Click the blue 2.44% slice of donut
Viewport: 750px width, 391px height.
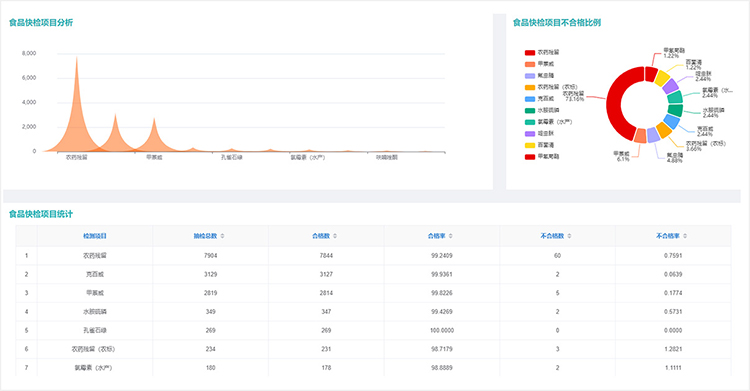pyautogui.click(x=672, y=122)
